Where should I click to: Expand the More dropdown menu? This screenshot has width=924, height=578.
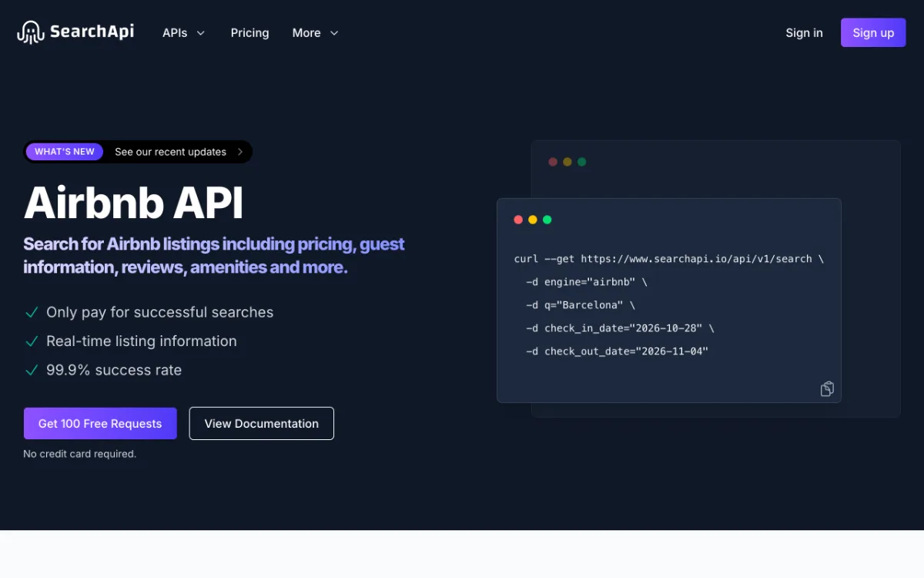pos(315,32)
